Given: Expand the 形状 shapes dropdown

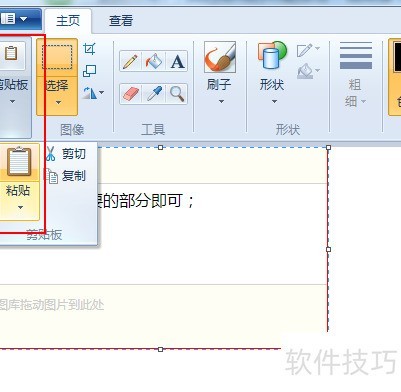Looking at the screenshot, I should (x=274, y=101).
